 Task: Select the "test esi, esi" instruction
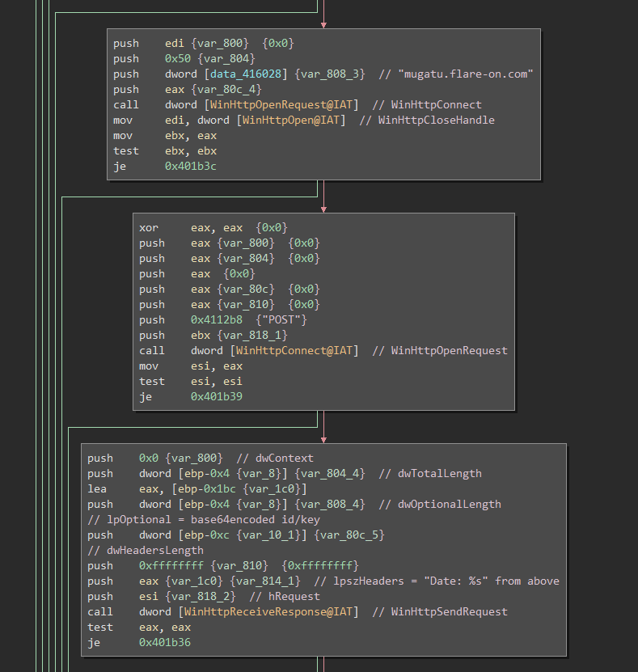pos(191,382)
